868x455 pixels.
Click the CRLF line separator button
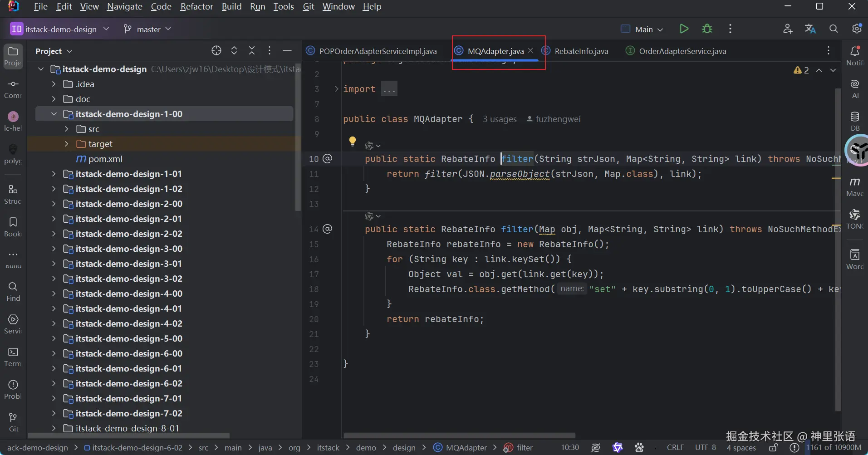[675, 448]
